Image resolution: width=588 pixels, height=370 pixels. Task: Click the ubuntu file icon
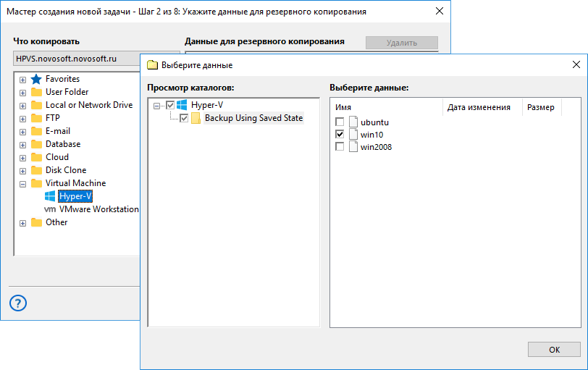[353, 122]
